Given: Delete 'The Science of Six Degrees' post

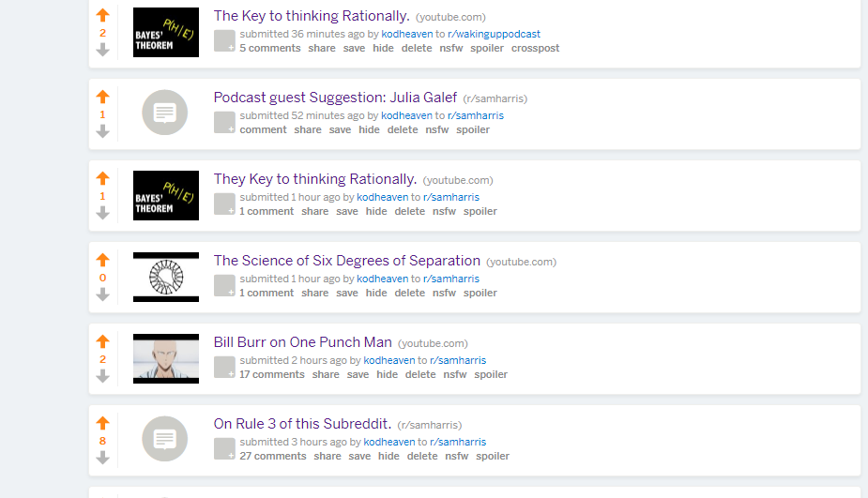Looking at the screenshot, I should (x=410, y=293).
